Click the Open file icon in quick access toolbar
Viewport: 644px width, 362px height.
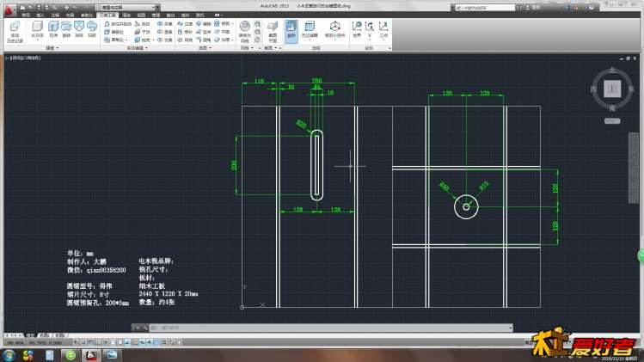(x=30, y=8)
